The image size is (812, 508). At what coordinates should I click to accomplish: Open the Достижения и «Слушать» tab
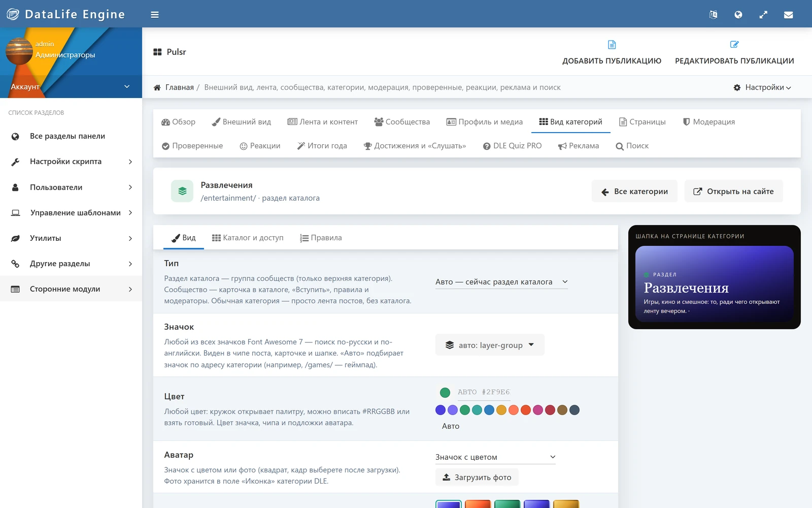click(415, 146)
